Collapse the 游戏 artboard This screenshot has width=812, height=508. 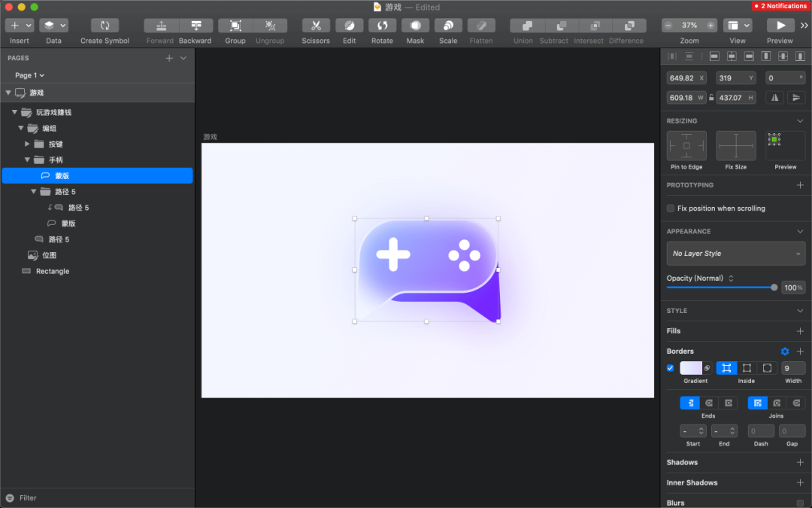(x=8, y=93)
